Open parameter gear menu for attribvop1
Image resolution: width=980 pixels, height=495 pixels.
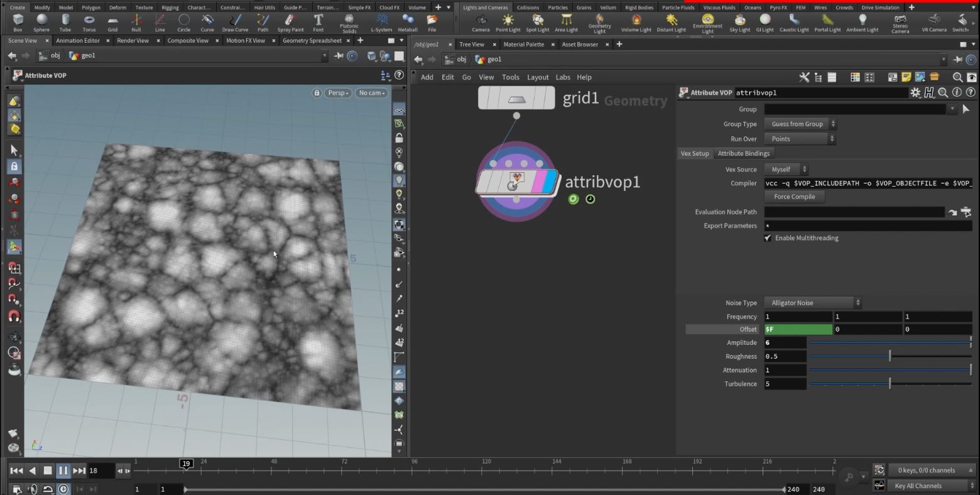915,92
